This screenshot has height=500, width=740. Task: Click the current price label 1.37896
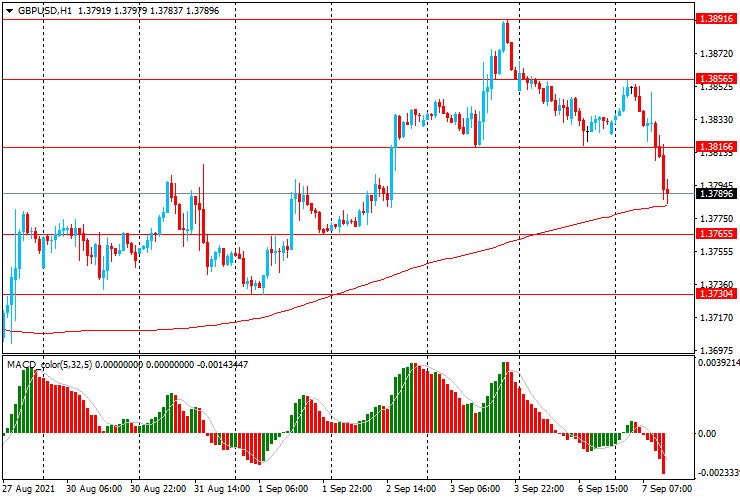click(716, 194)
